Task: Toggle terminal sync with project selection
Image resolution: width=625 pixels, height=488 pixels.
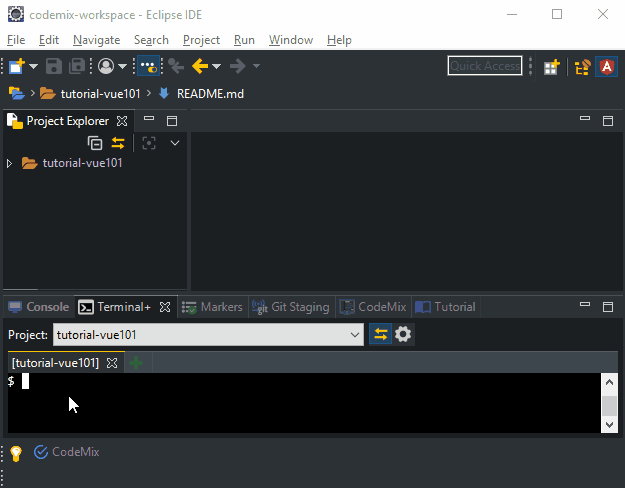Action: pyautogui.click(x=380, y=334)
